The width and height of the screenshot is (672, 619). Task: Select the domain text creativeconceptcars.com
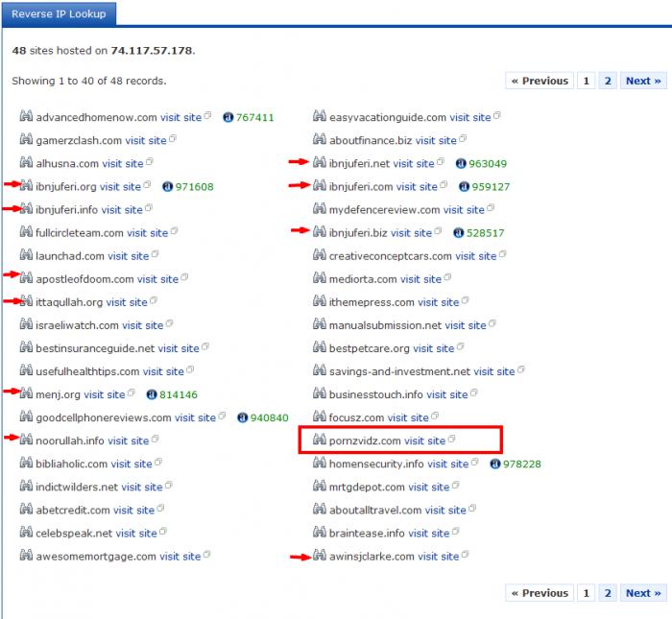coord(391,256)
